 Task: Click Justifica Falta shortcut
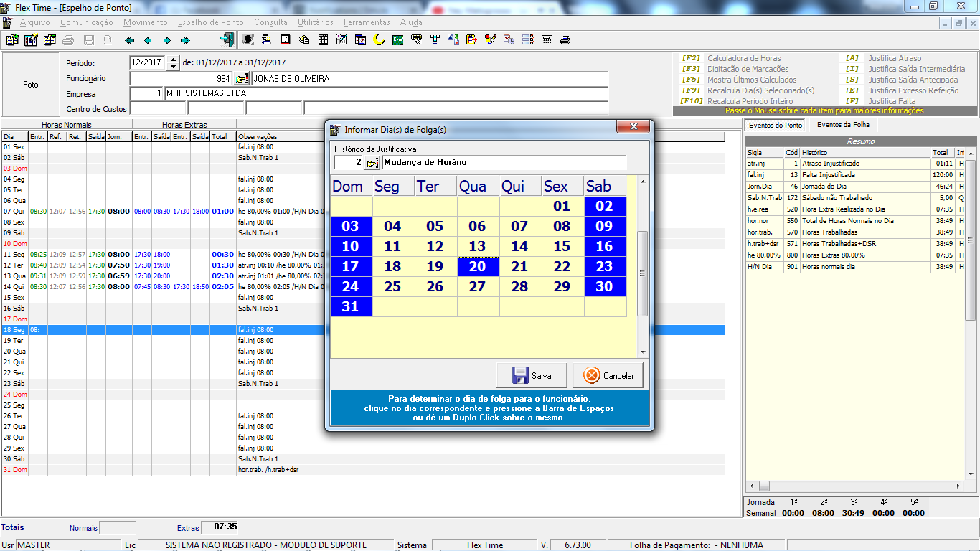coord(892,101)
